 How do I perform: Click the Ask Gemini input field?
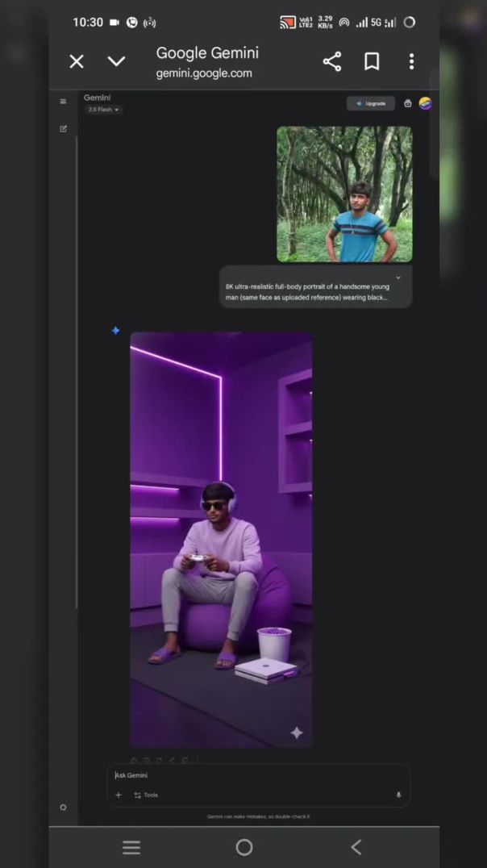(259, 775)
